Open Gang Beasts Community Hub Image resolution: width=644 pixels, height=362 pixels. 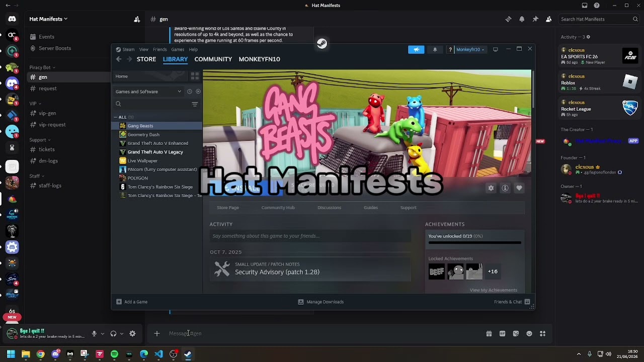[x=278, y=208]
